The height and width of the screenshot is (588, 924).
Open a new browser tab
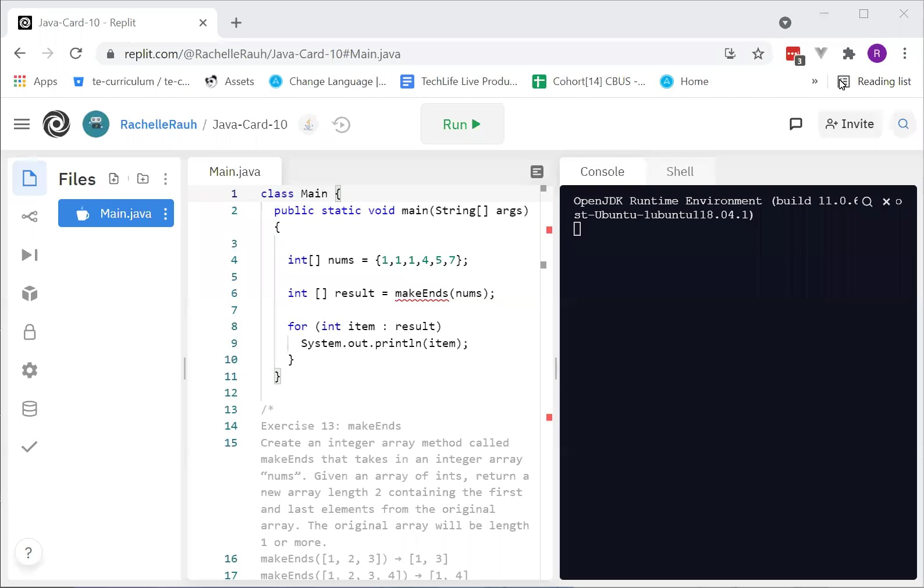tap(236, 23)
